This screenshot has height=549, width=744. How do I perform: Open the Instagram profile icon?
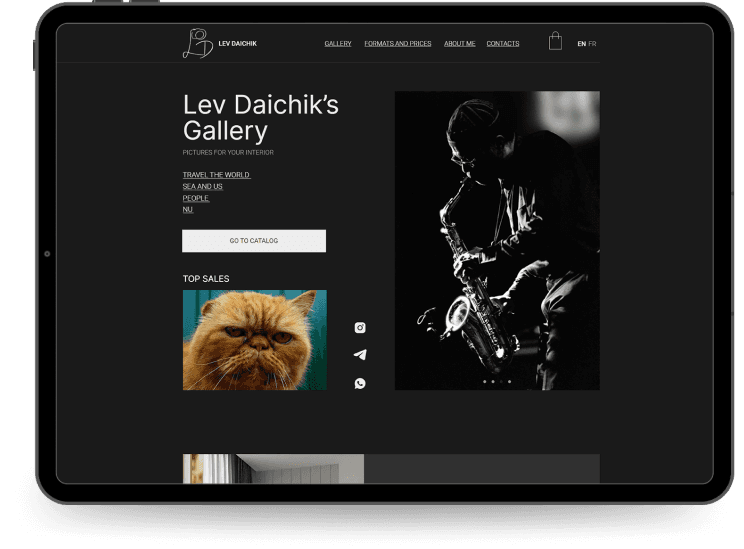click(360, 327)
